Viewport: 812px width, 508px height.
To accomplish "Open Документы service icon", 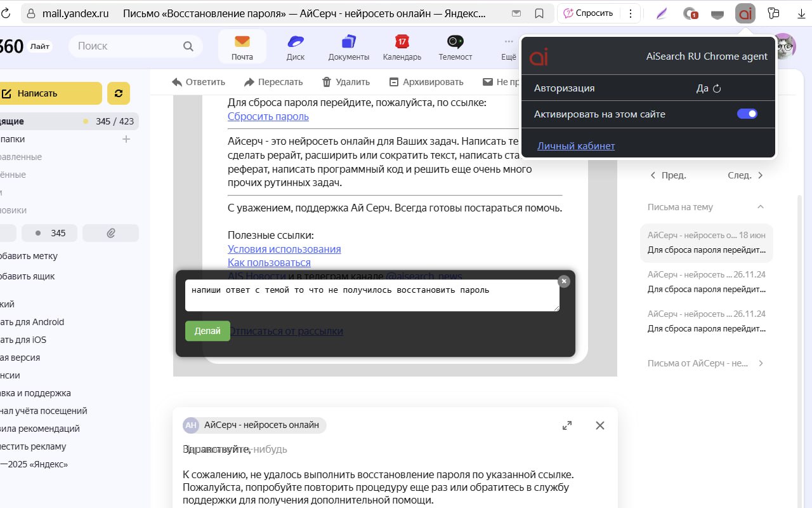I will coord(348,47).
